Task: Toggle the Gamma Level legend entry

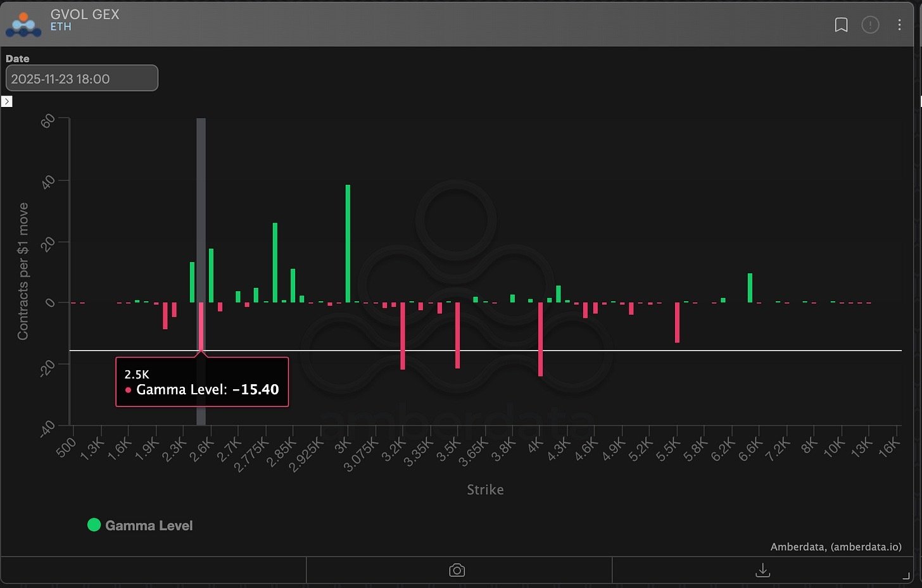Action: pos(139,525)
